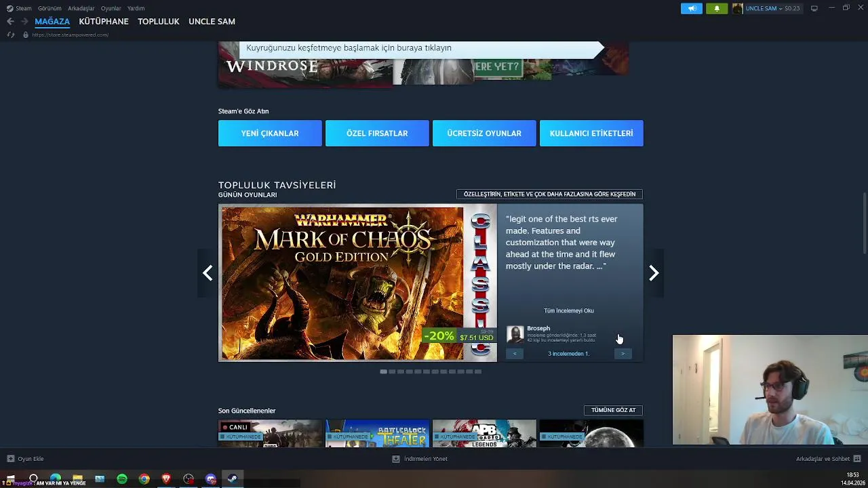Click the TÜMÜNE GÖZ AT button
868x488 pixels.
(x=613, y=410)
